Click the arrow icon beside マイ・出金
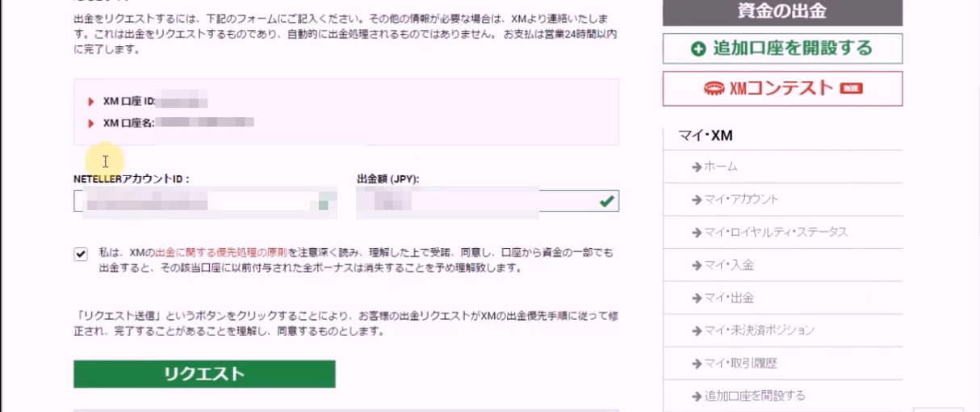 pos(697,298)
